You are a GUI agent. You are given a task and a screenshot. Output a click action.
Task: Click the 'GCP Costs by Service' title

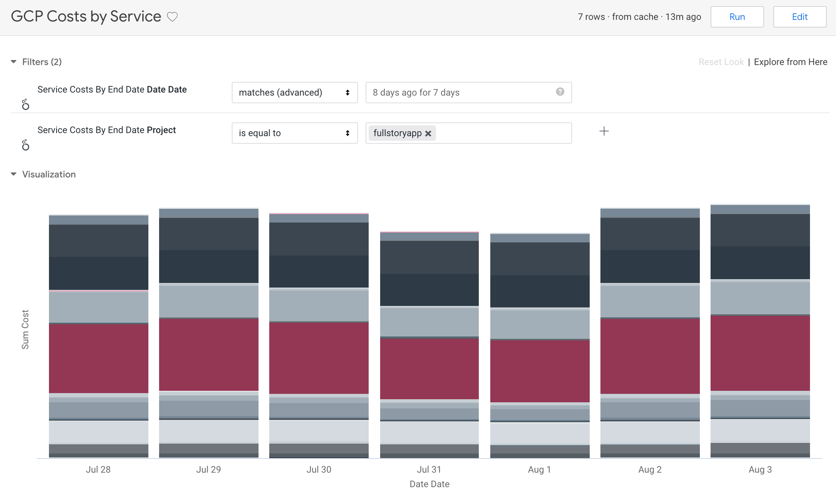point(86,16)
